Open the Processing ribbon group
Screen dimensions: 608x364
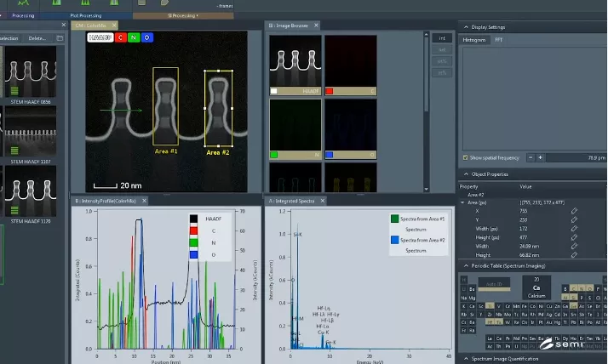click(x=23, y=15)
